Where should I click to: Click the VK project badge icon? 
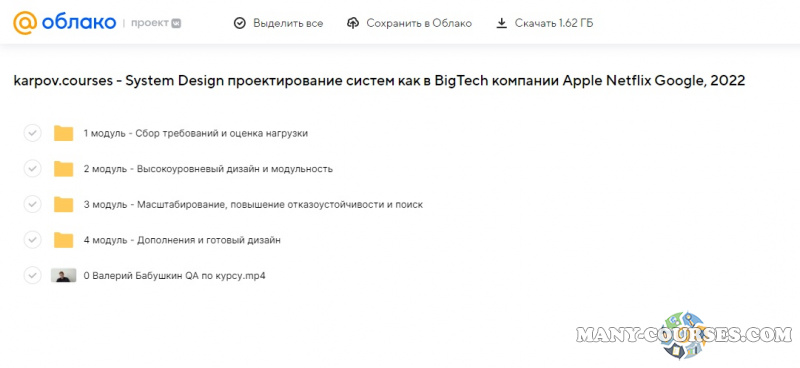click(176, 23)
